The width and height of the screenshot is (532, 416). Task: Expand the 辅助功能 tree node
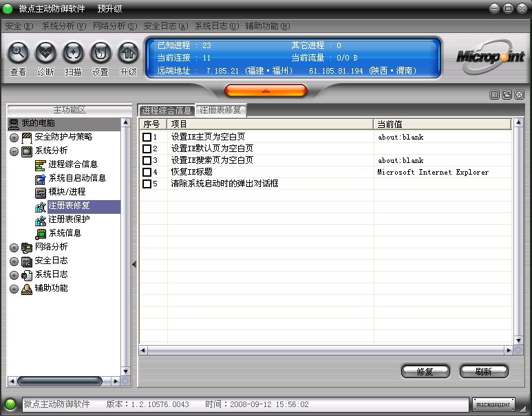point(14,289)
